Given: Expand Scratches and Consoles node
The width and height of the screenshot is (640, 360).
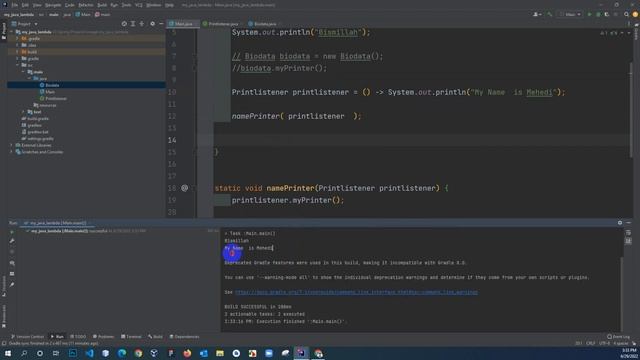Looking at the screenshot, I should pos(11,152).
